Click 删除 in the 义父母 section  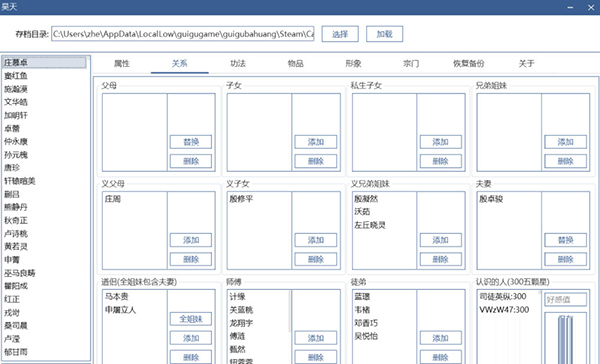tap(191, 259)
